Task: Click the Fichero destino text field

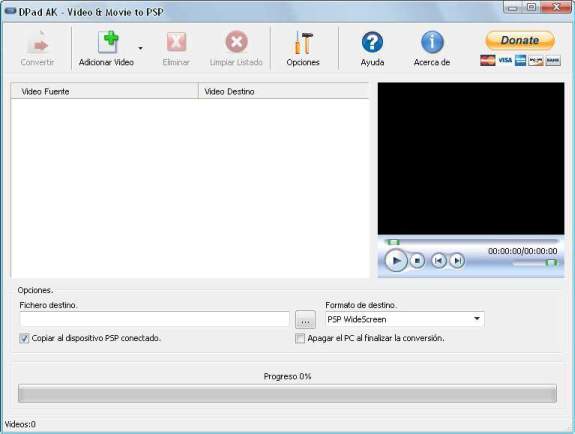Action: (154, 319)
